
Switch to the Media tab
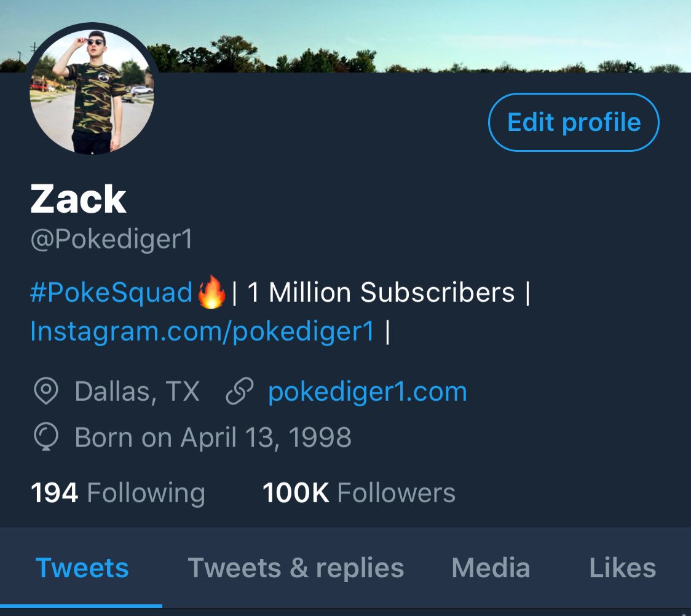click(491, 567)
